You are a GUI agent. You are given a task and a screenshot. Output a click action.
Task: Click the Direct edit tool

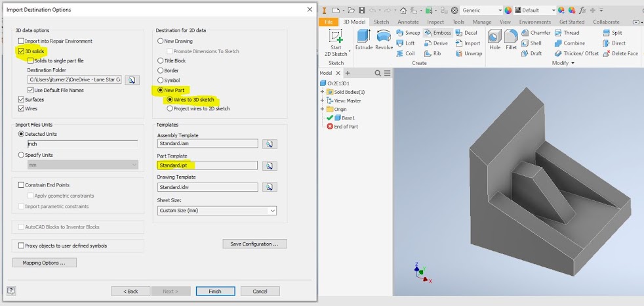pos(614,43)
